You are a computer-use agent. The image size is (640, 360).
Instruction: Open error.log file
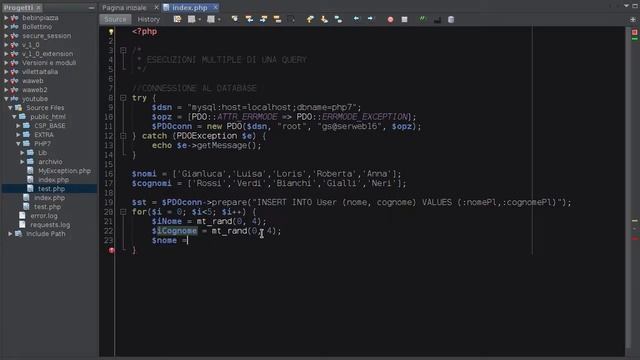[44, 216]
